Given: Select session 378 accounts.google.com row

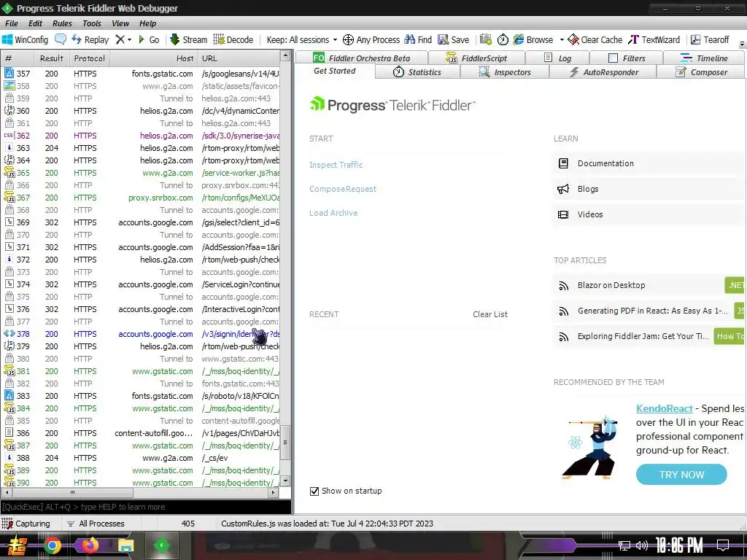Looking at the screenshot, I should (142, 334).
